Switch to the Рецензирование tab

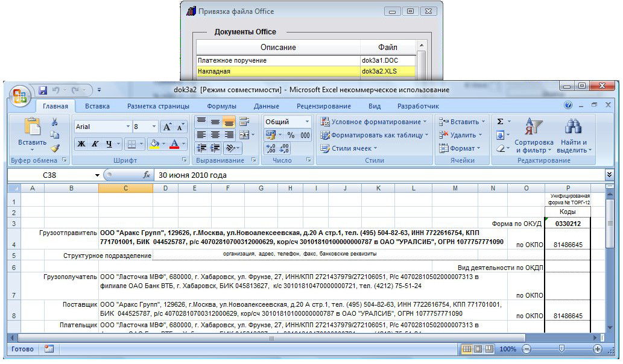pos(323,106)
